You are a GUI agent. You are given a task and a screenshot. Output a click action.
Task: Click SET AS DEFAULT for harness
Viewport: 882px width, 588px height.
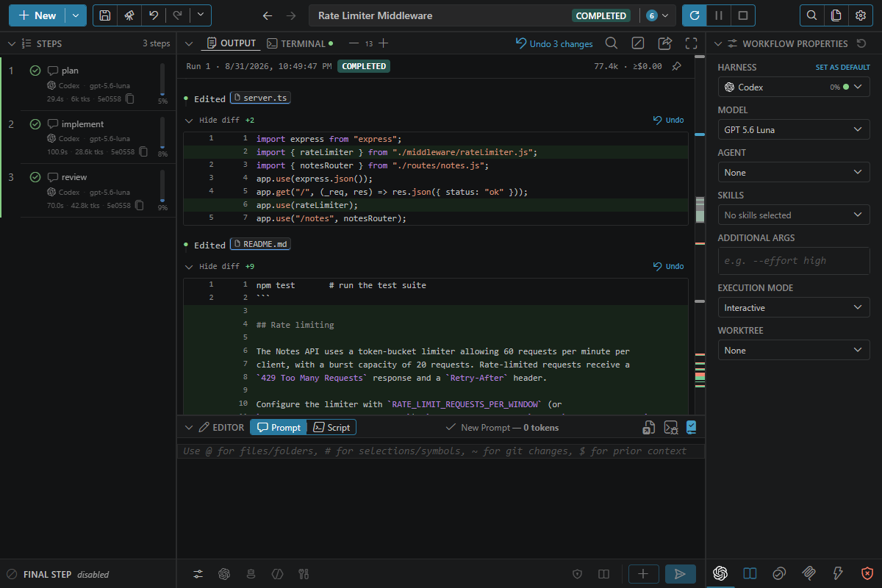(x=843, y=67)
